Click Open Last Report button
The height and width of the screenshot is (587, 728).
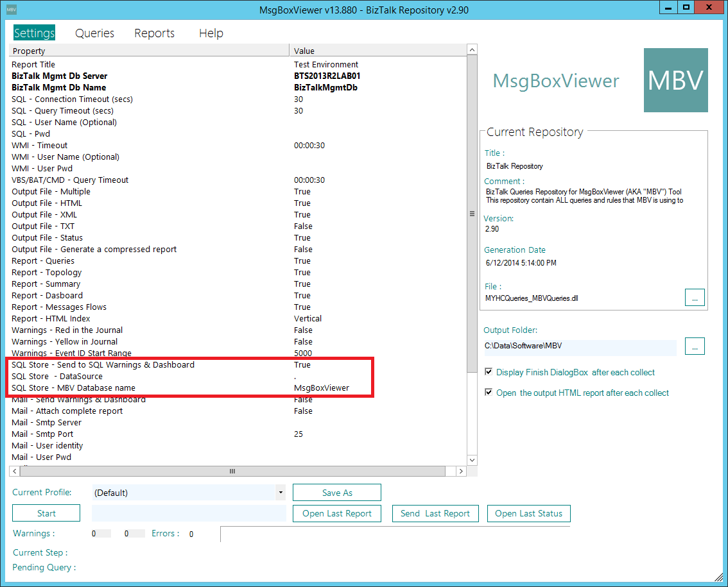point(337,513)
